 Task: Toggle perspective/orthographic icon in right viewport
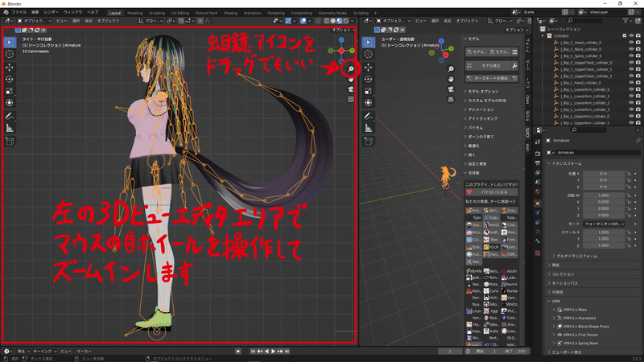pyautogui.click(x=451, y=99)
